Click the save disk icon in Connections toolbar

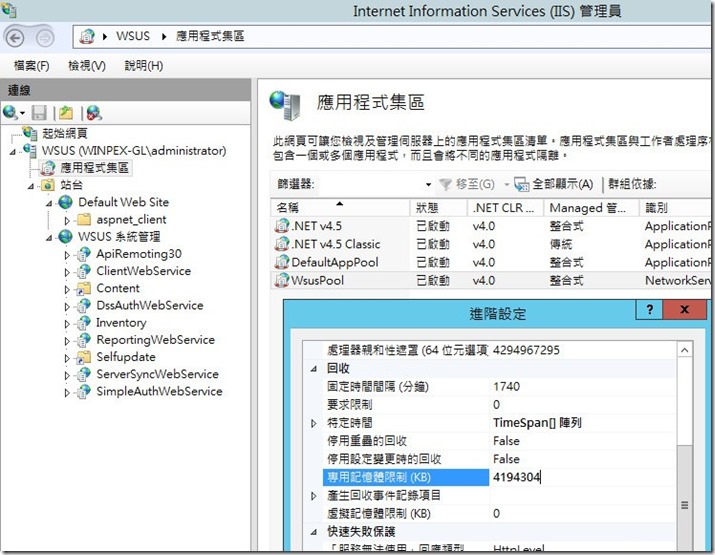coord(39,113)
